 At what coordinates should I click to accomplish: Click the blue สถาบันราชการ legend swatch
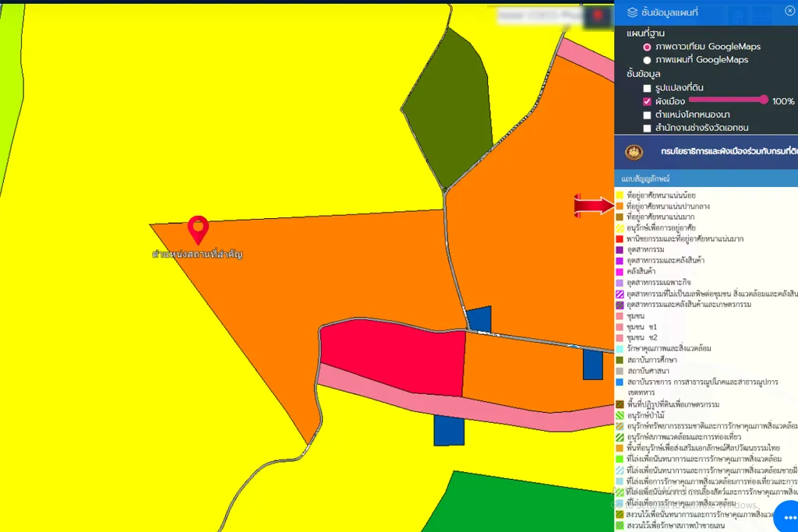tap(620, 382)
